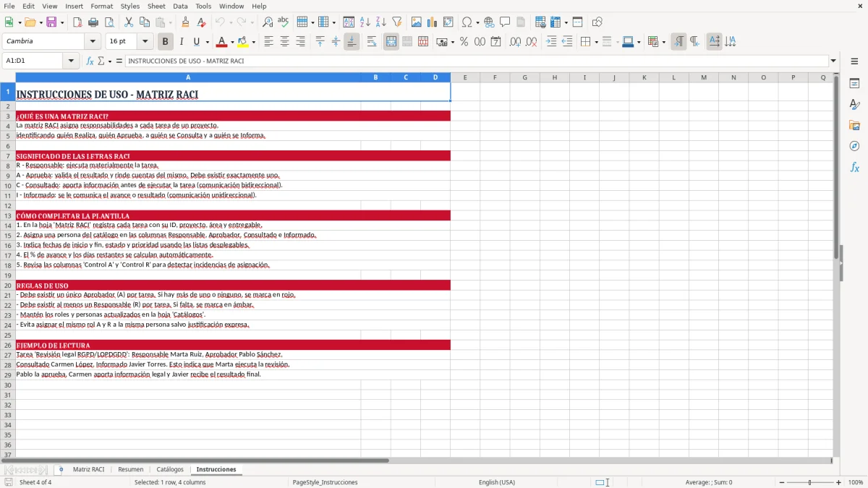Screen dimensions: 868x488
Task: Click the AutoFilter funnel icon
Action: (396, 22)
